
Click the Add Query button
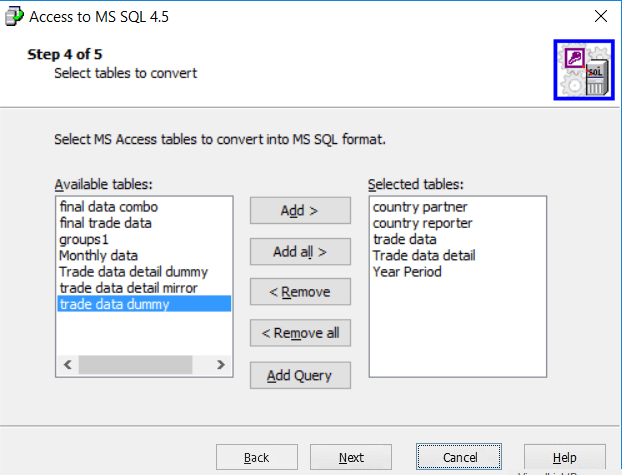click(300, 375)
